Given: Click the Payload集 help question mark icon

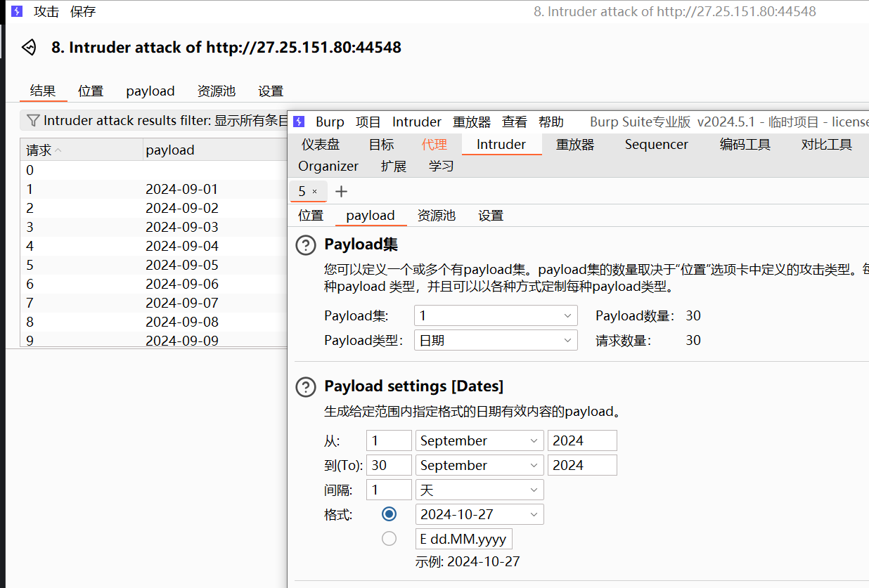Looking at the screenshot, I should tap(306, 245).
